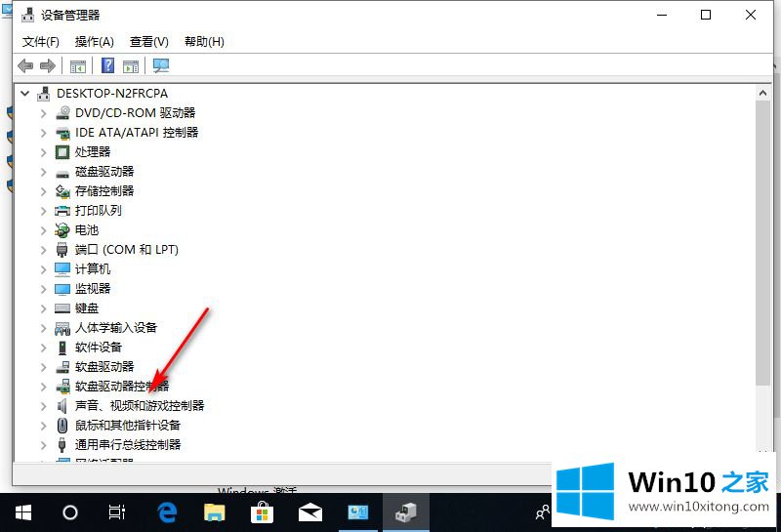Expand the 监视器 monitors node

point(43,289)
